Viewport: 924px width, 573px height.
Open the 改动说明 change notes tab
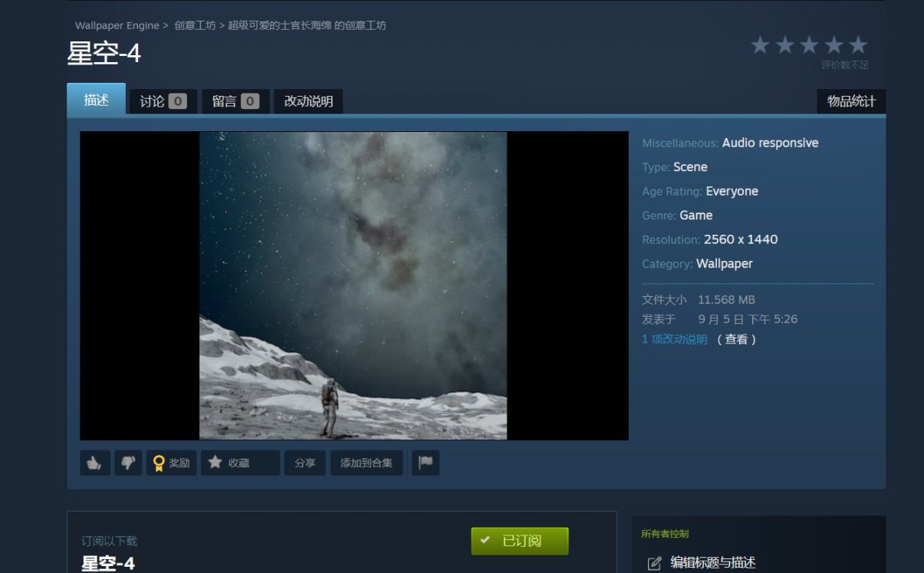click(x=308, y=101)
